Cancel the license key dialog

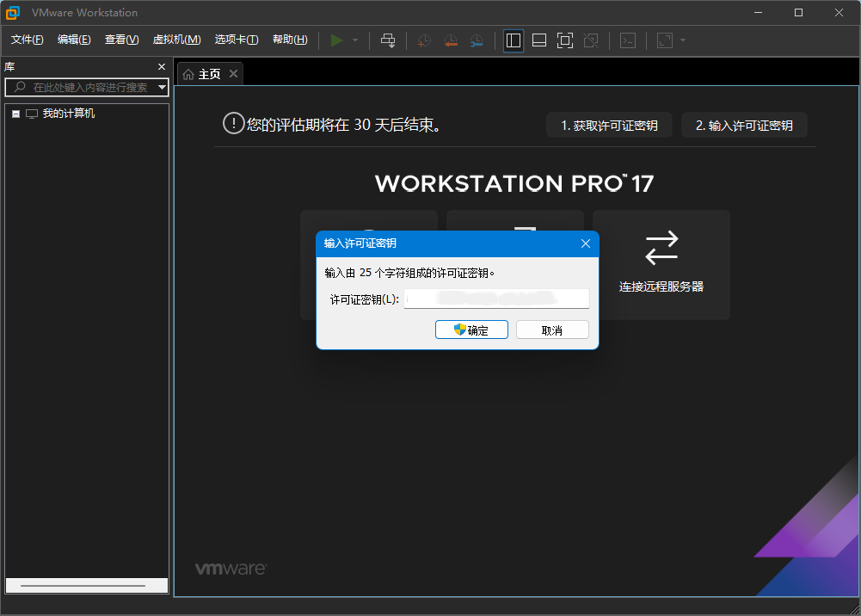pos(552,329)
